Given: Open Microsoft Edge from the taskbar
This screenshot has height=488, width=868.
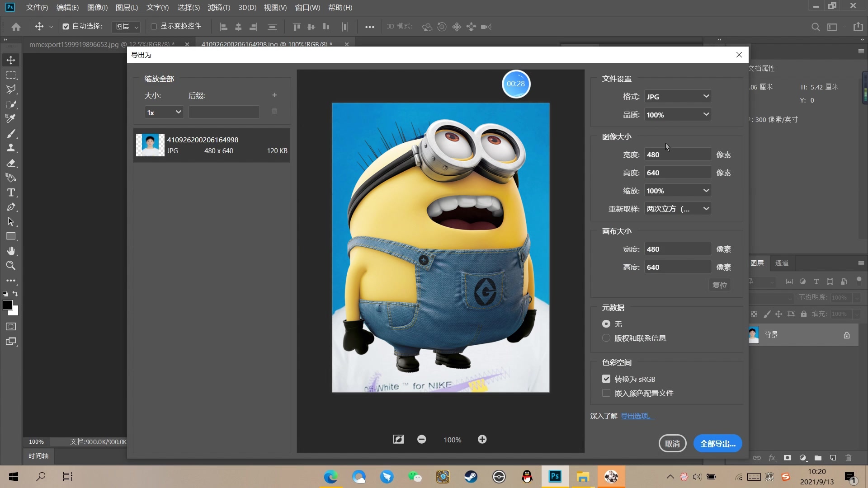Looking at the screenshot, I should (331, 477).
